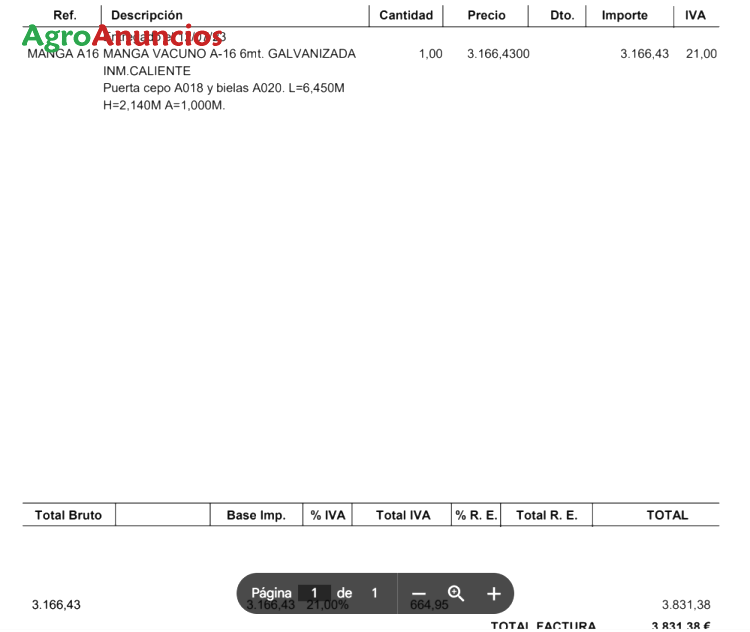Select the % R. E. summary header
This screenshot has height=632, width=750.
pyautogui.click(x=476, y=515)
